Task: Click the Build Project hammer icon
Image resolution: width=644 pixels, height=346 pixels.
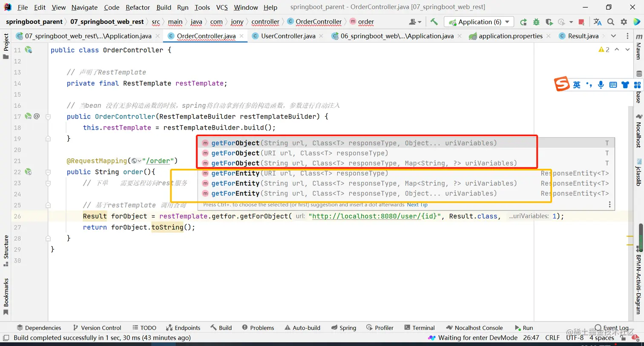Action: (x=434, y=22)
